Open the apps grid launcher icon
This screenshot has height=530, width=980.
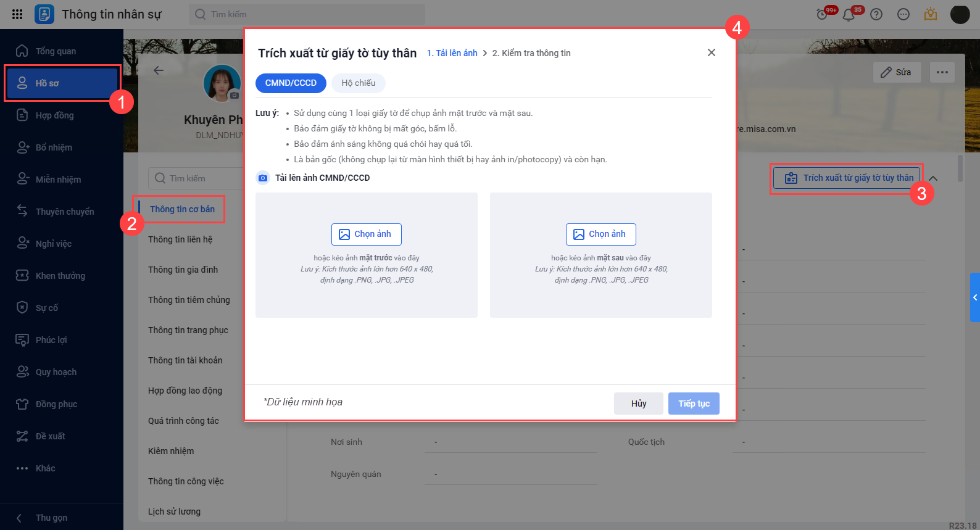point(17,14)
